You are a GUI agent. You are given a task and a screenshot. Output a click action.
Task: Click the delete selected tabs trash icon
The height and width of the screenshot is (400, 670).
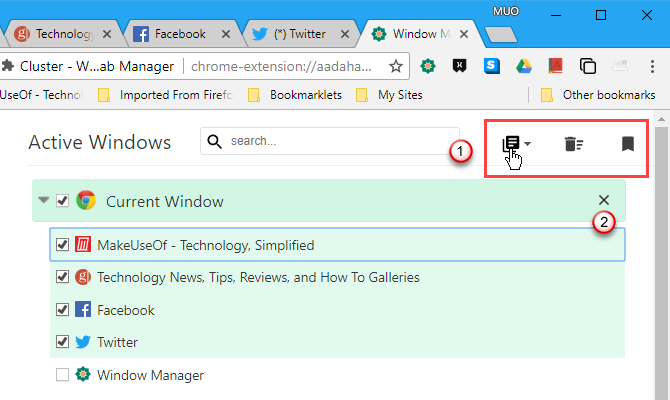pyautogui.click(x=573, y=144)
